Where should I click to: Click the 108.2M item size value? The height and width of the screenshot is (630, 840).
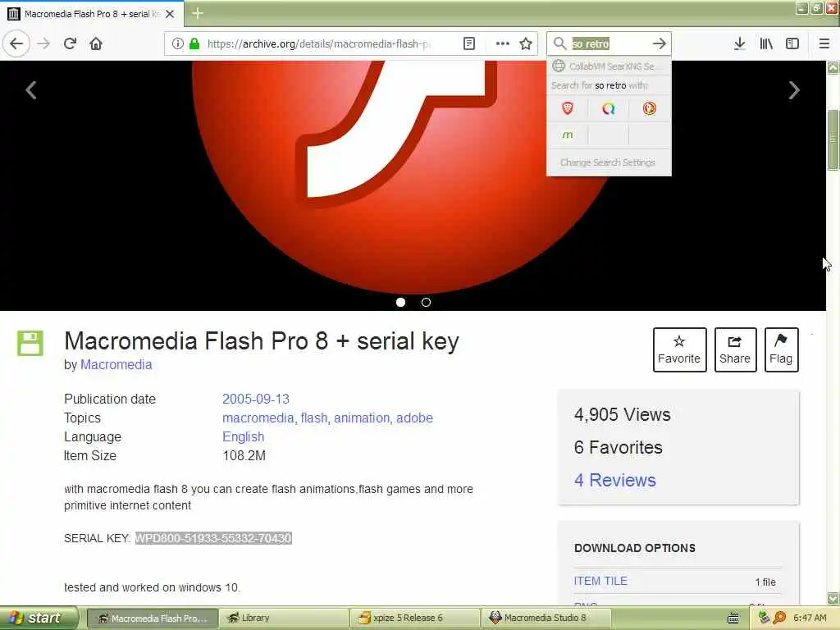(244, 456)
